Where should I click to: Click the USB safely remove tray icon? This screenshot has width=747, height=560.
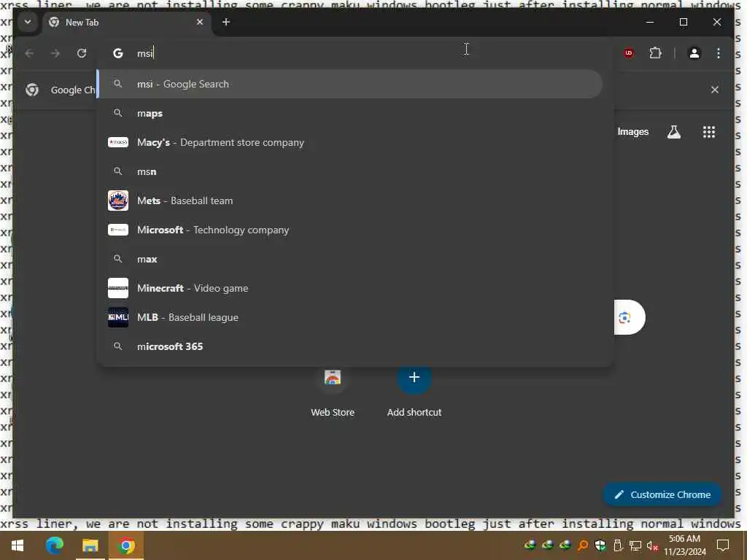(x=617, y=545)
